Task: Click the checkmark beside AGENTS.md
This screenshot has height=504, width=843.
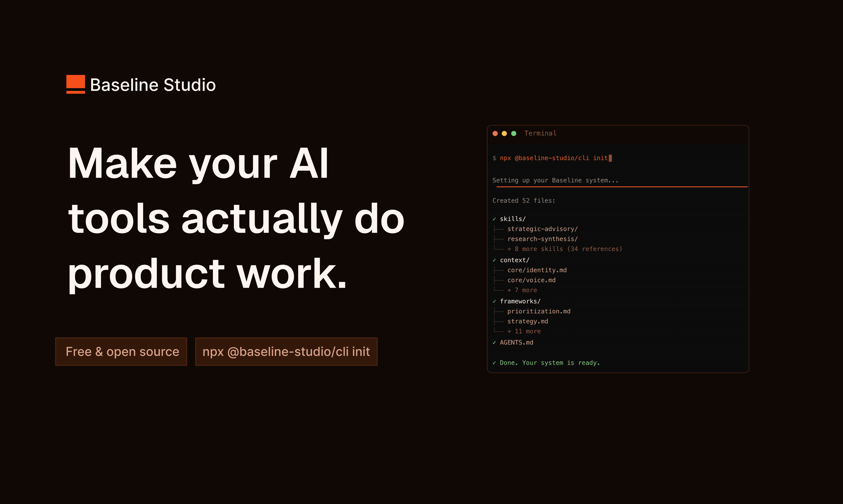Action: [495, 343]
